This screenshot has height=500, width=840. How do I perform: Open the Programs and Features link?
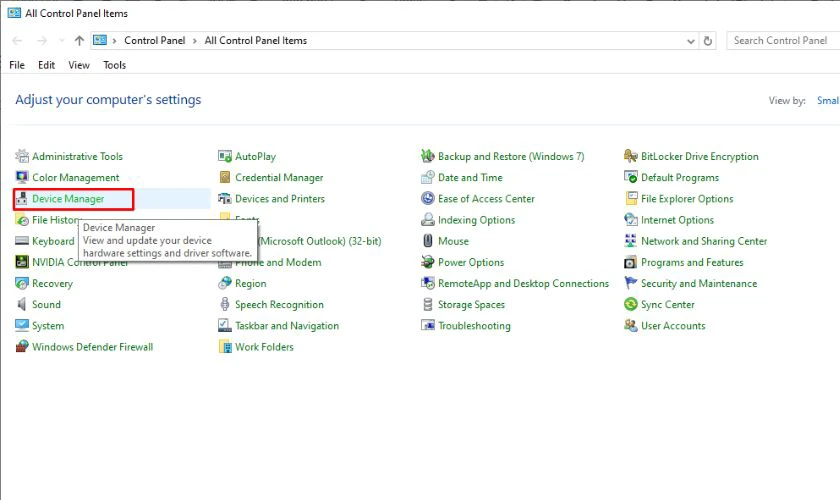pyautogui.click(x=692, y=262)
